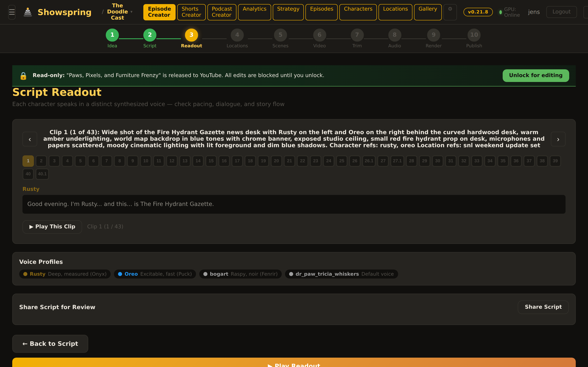Switch to the Analytics section

[x=254, y=12]
